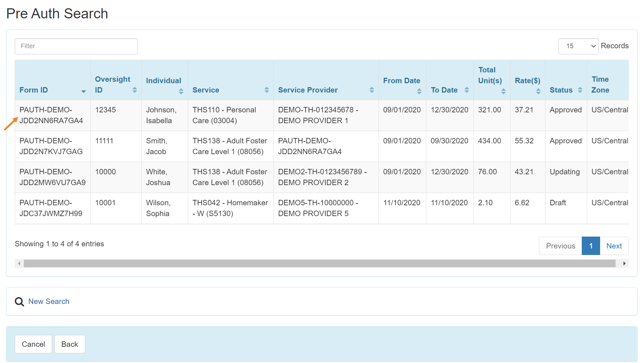
Task: Click Service Provider sort arrows
Action: click(x=372, y=90)
